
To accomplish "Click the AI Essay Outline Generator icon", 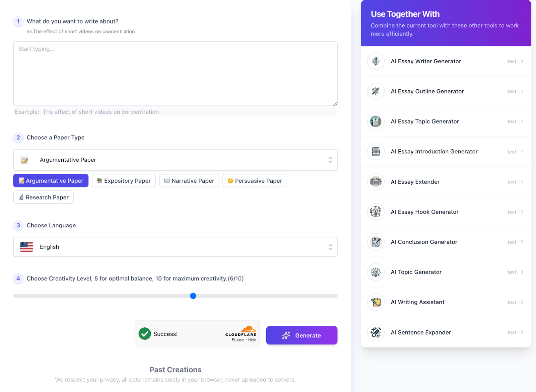I will [x=376, y=91].
